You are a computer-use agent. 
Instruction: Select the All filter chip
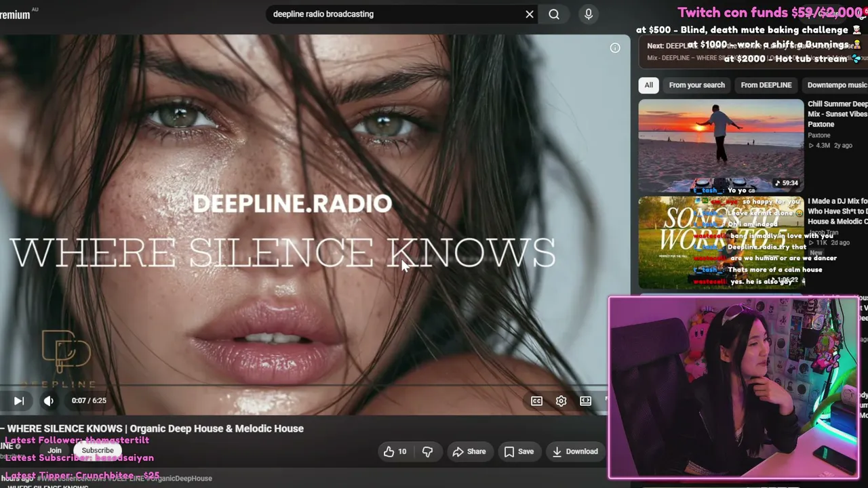tap(649, 85)
